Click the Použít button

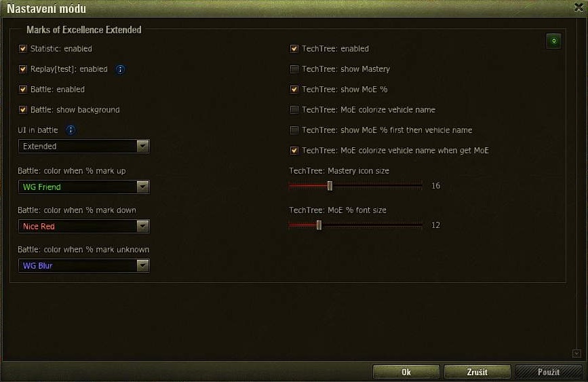[548, 372]
